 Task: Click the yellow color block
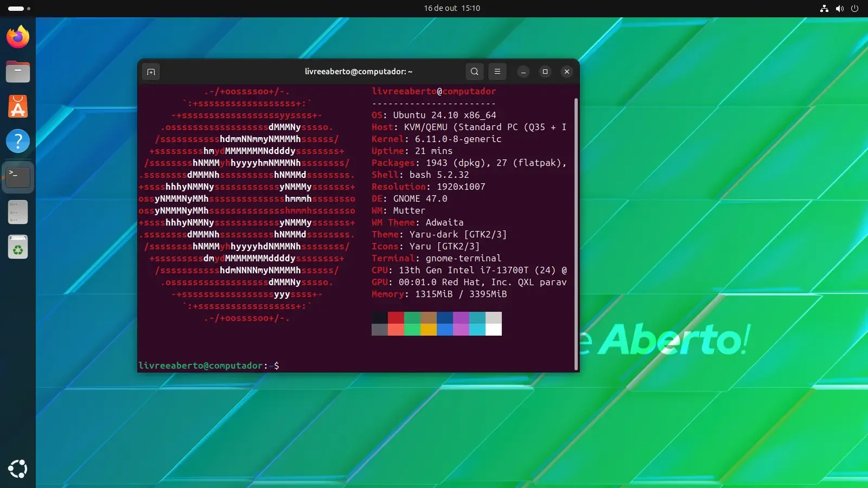[429, 330]
